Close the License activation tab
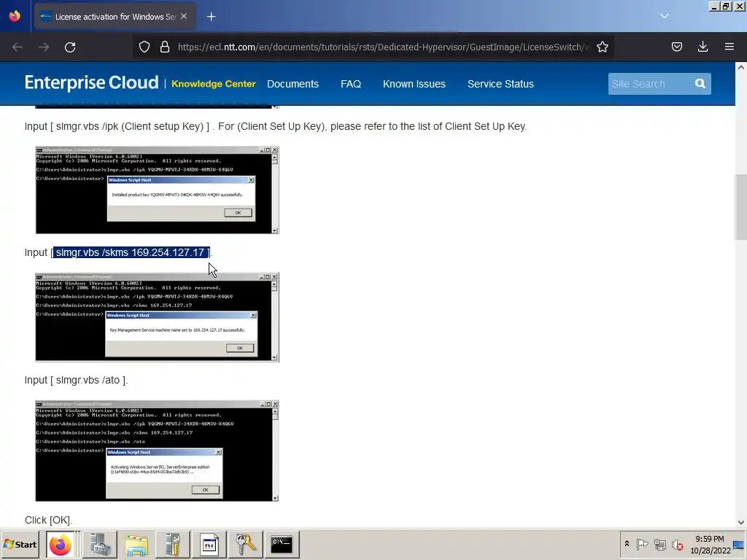Image resolution: width=747 pixels, height=560 pixels. [184, 16]
